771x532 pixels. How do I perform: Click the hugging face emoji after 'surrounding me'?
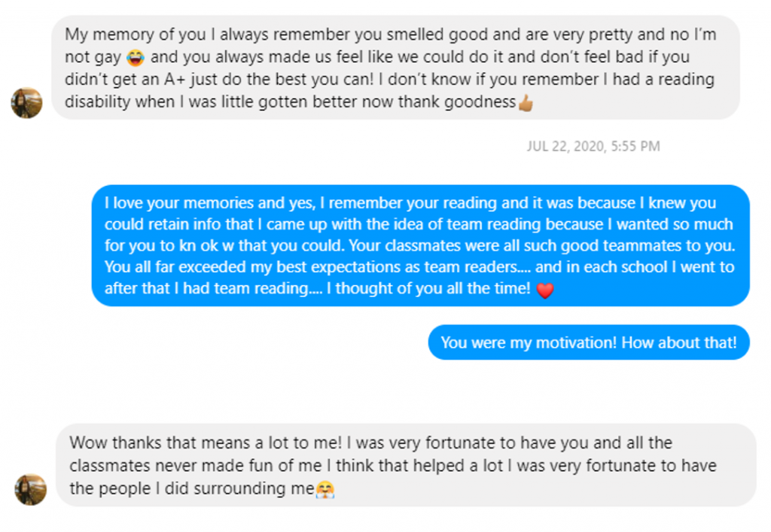tap(325, 489)
